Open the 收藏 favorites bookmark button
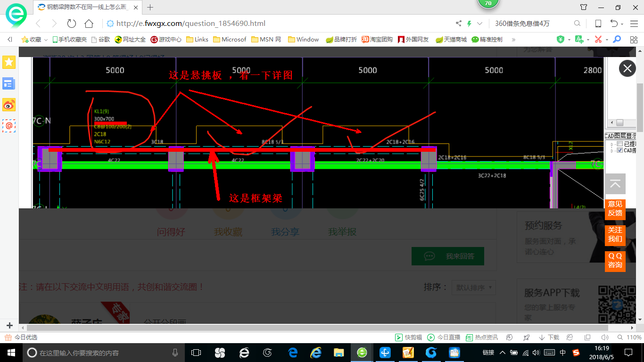 pyautogui.click(x=31, y=40)
